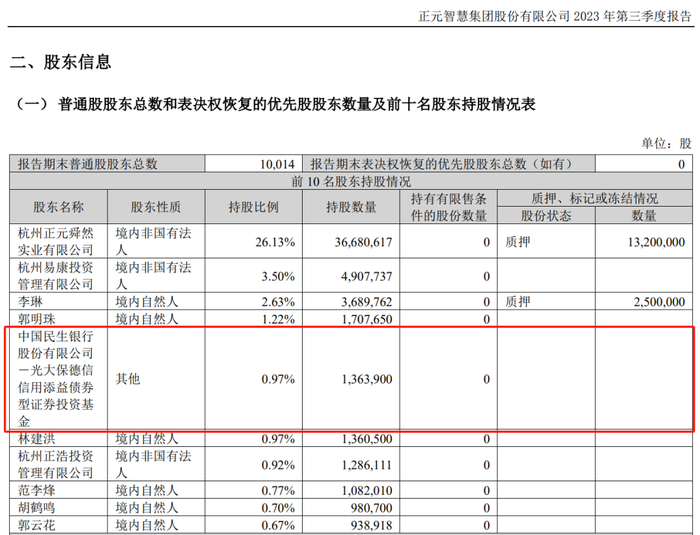Click shareholder name 胡鹤鸣
Image resolution: width=700 pixels, height=535 pixels.
[37, 508]
